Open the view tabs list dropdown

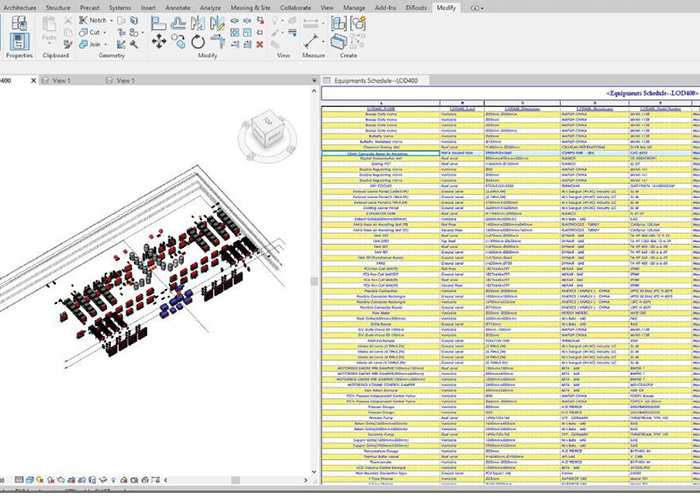314,80
